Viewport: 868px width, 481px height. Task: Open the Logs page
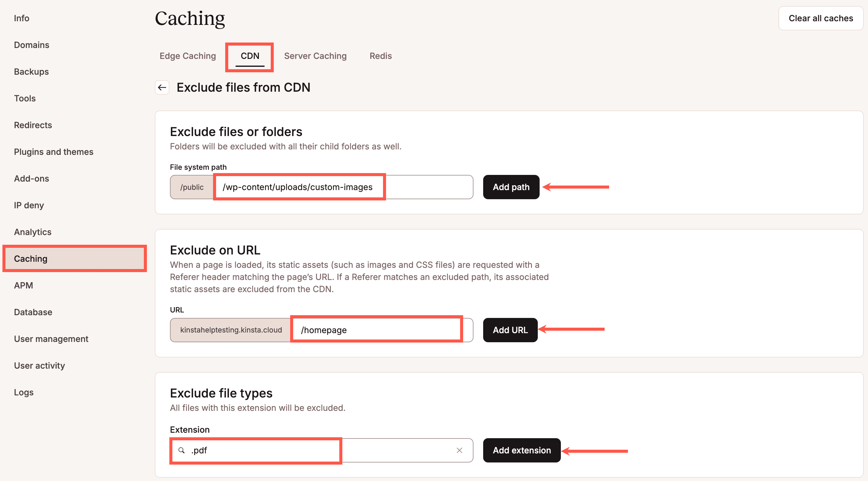click(x=24, y=392)
